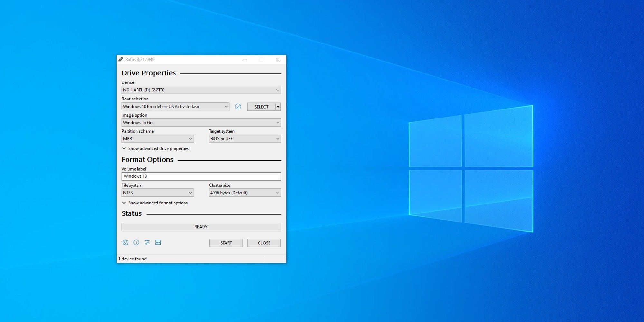
Task: Click the START button
Action: click(x=226, y=243)
